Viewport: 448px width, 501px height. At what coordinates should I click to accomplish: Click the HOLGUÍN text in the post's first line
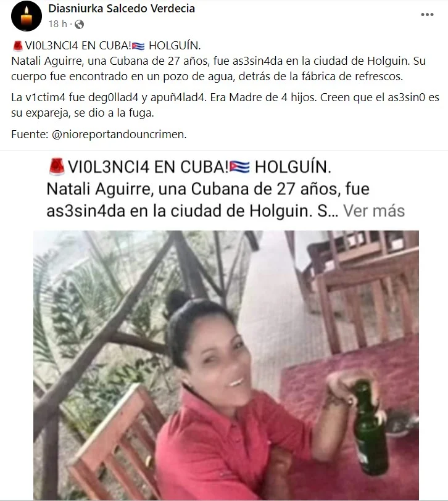pyautogui.click(x=175, y=46)
